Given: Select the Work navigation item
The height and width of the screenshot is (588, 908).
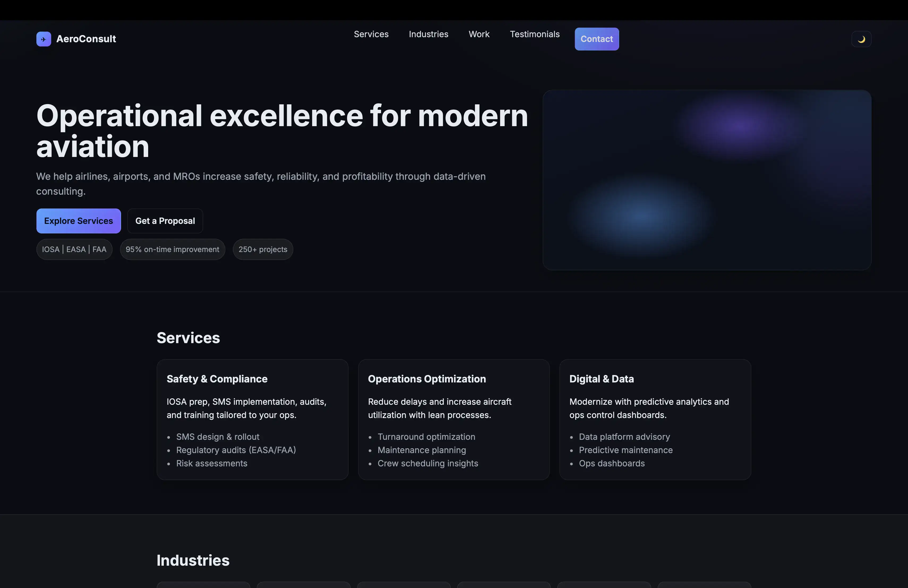Looking at the screenshot, I should (x=479, y=34).
